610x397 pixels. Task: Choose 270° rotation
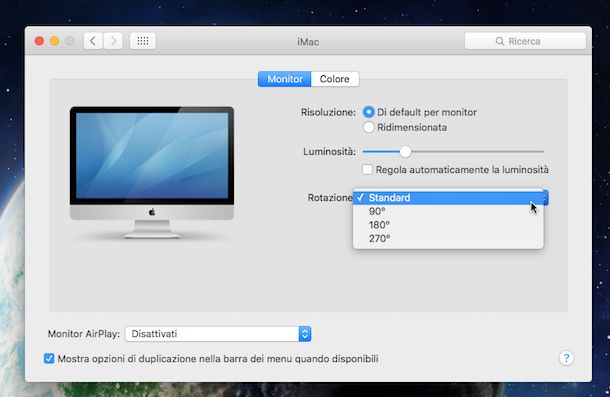click(x=448, y=239)
